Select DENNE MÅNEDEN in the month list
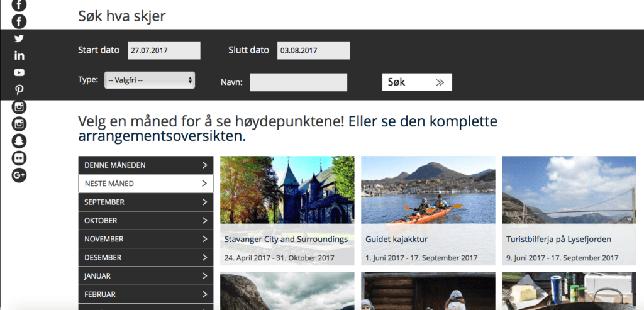Image resolution: width=644 pixels, height=310 pixels. pyautogui.click(x=146, y=165)
